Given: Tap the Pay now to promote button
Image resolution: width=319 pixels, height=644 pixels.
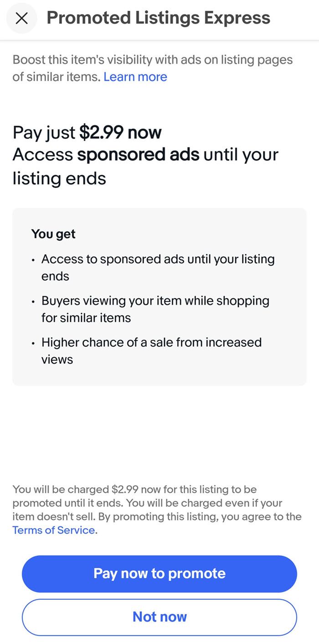Looking at the screenshot, I should pyautogui.click(x=159, y=573).
